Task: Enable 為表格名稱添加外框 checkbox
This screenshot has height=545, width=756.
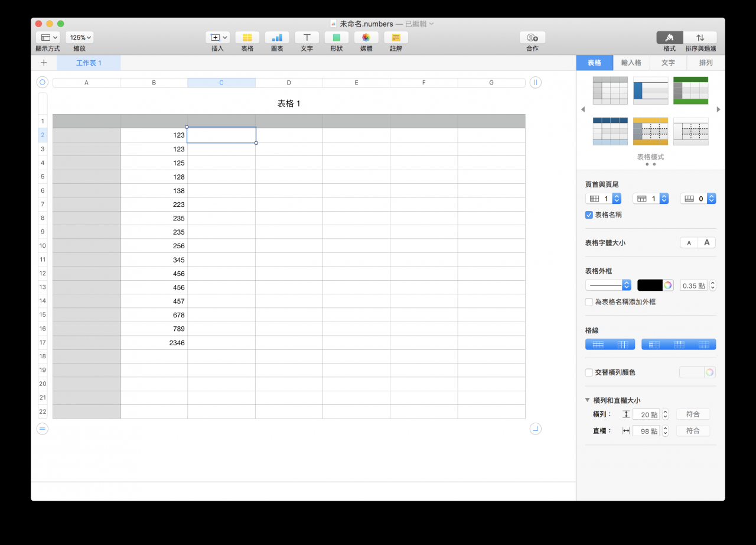Action: tap(589, 302)
